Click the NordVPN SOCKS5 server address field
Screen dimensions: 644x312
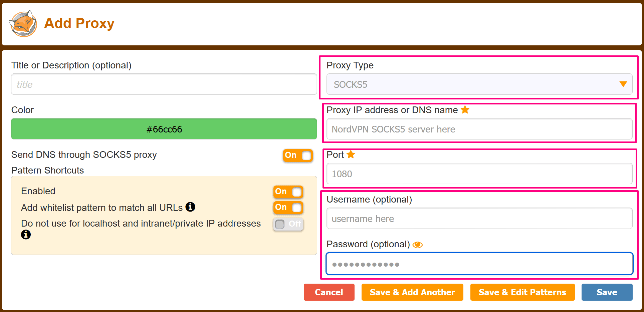480,129
